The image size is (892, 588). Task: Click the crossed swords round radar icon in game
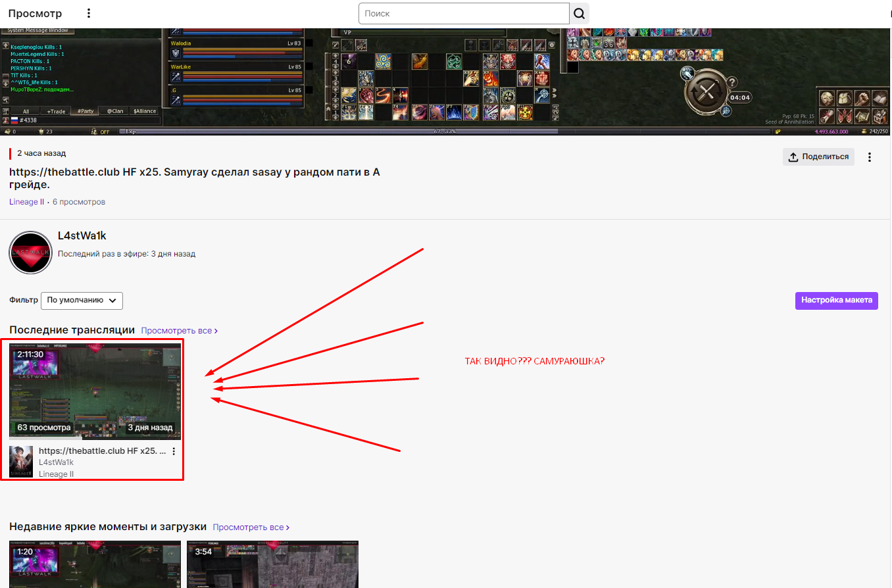(707, 92)
